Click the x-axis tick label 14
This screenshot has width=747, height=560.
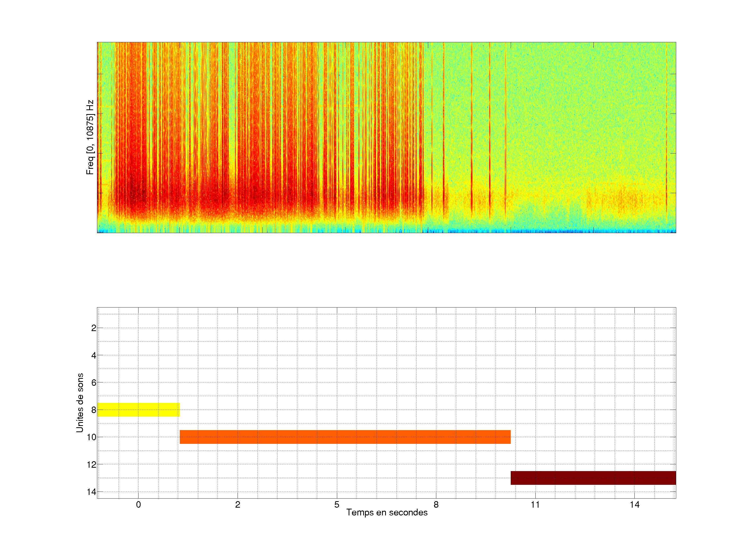point(634,505)
